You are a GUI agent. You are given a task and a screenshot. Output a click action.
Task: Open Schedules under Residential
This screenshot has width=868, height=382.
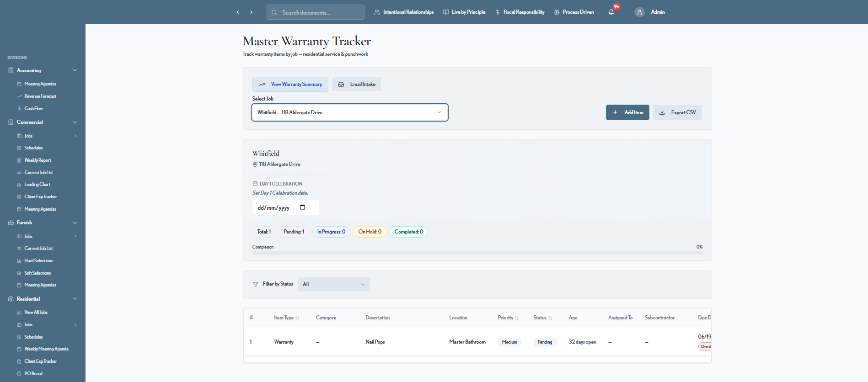[x=33, y=337]
